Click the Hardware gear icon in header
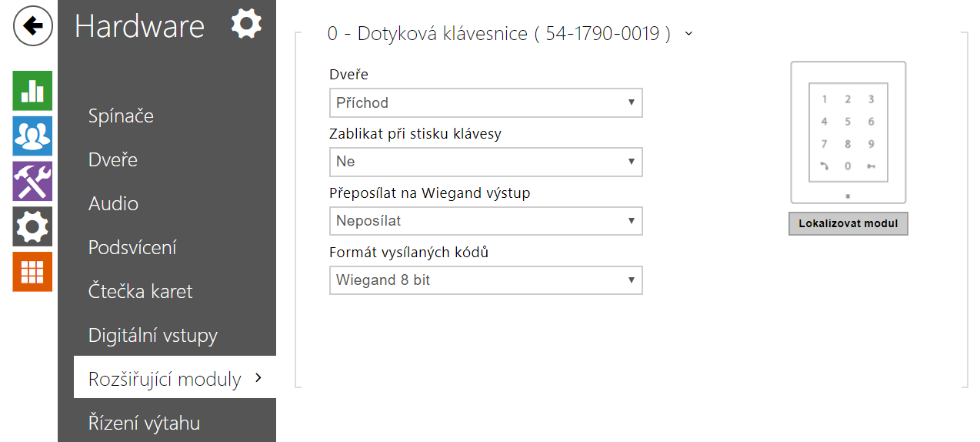The width and height of the screenshot is (980, 442). pyautogui.click(x=246, y=25)
